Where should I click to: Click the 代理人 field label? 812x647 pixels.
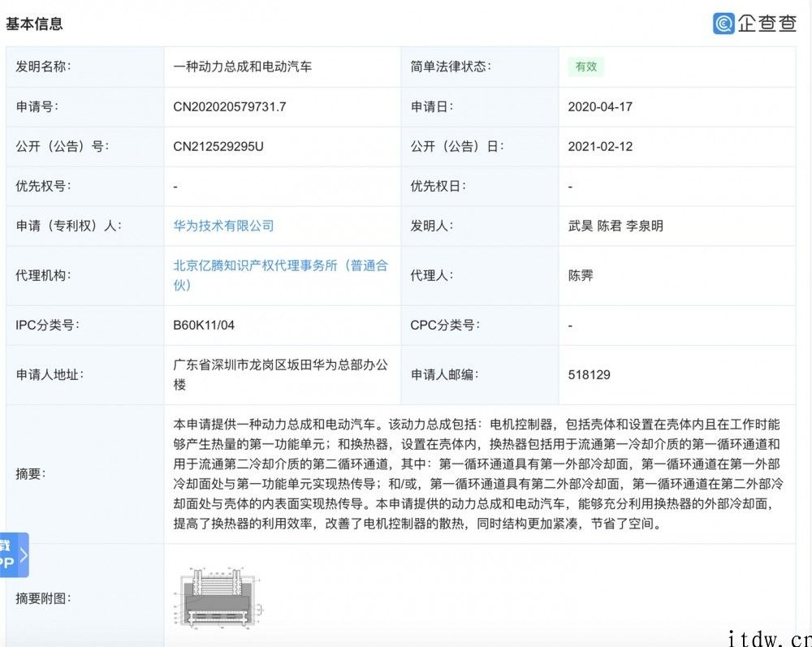pos(432,275)
